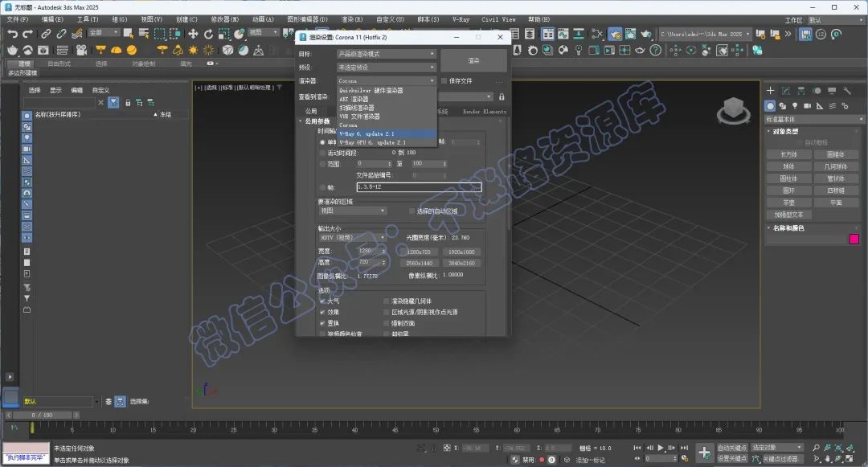Go to the end frame button
868x467 pixels.
(x=684, y=448)
